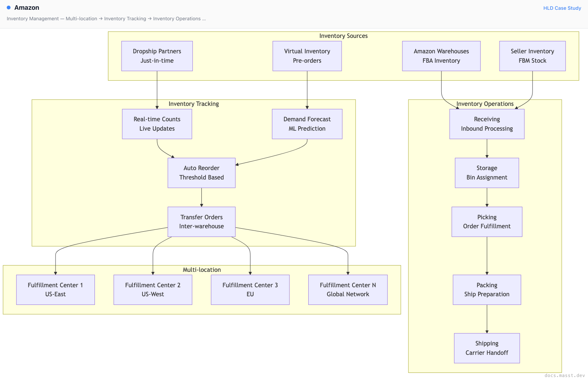588x380 pixels.
Task: Click the Inventory Sources group label
Action: [x=343, y=36]
